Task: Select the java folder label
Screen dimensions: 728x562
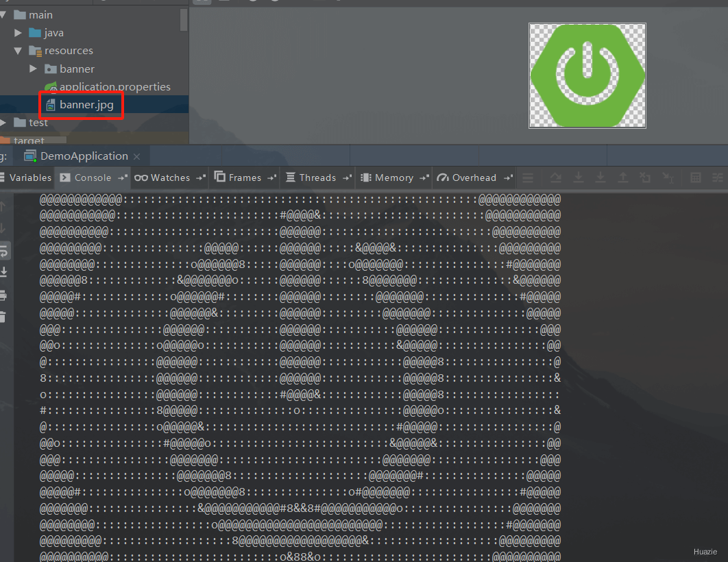Action: coord(54,33)
